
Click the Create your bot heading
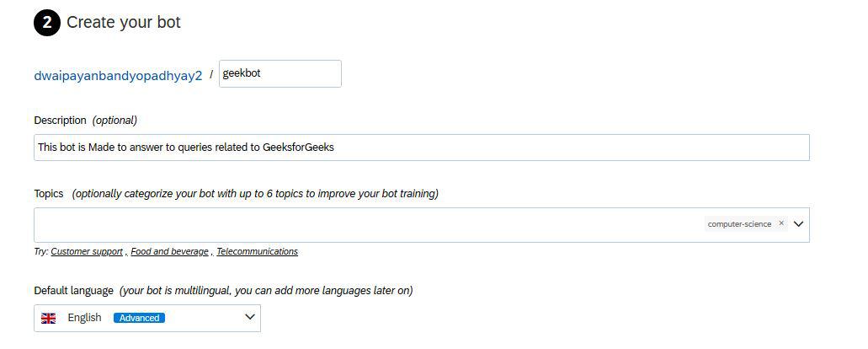(123, 23)
